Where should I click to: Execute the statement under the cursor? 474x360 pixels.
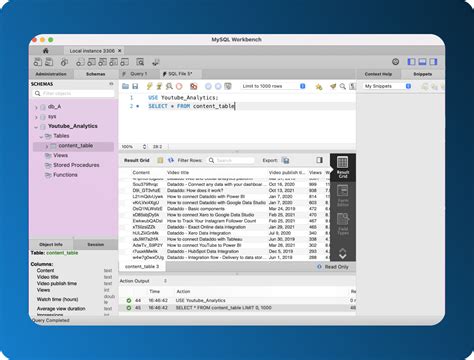click(x=159, y=86)
